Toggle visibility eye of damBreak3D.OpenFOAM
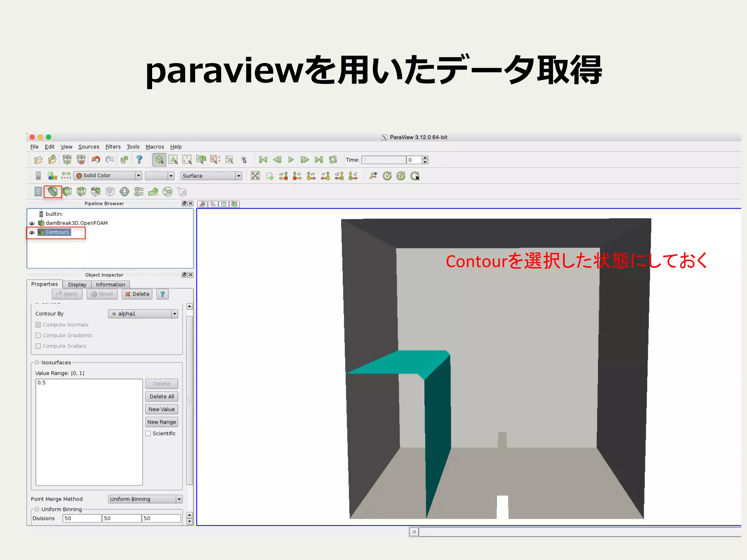Screen dimensions: 747x560 tap(32, 223)
